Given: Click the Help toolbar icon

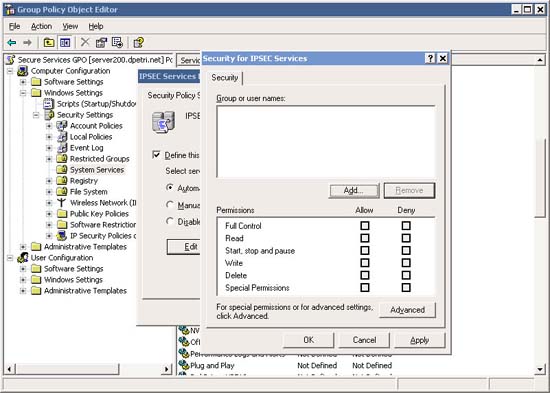Looking at the screenshot, I should [139, 43].
